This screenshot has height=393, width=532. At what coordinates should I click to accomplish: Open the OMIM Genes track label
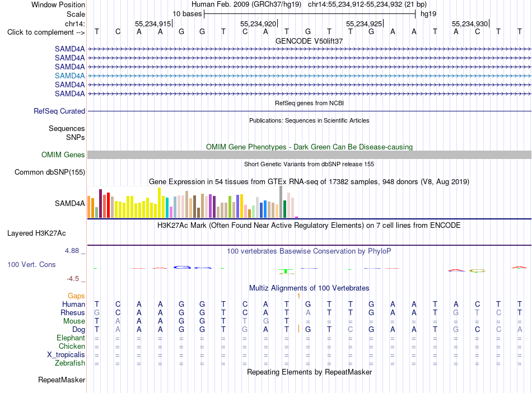coord(63,155)
